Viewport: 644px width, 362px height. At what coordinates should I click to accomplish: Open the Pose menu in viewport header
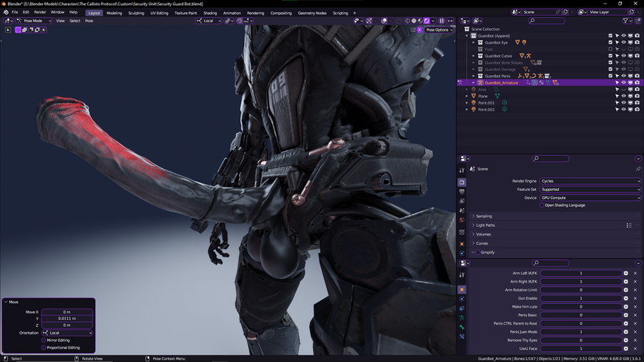(x=89, y=21)
